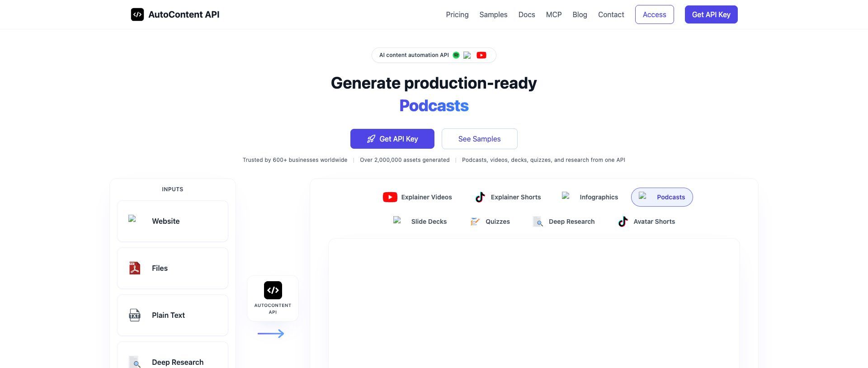Open the MCP navigation link
The image size is (868, 368).
pos(554,14)
